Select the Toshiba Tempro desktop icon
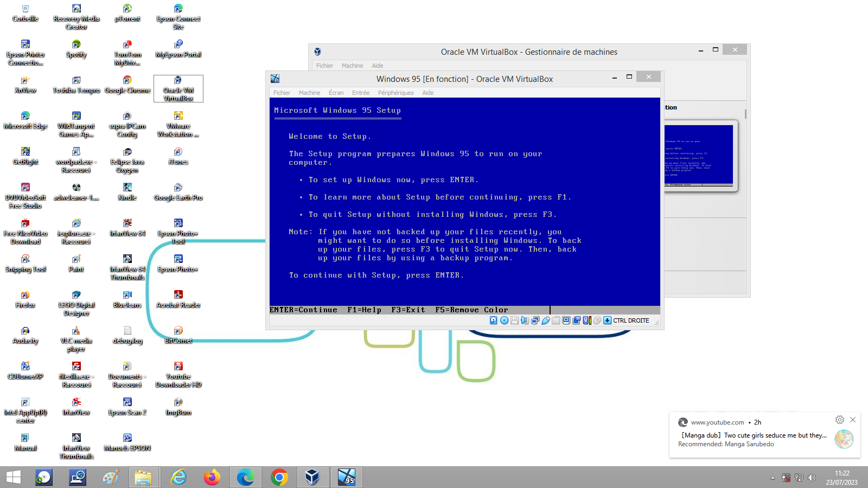 [76, 85]
